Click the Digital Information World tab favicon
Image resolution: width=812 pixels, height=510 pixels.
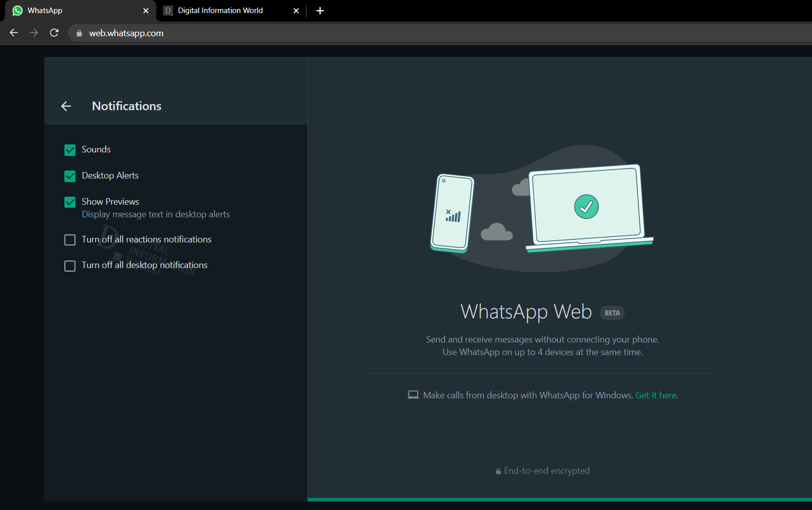coord(168,11)
